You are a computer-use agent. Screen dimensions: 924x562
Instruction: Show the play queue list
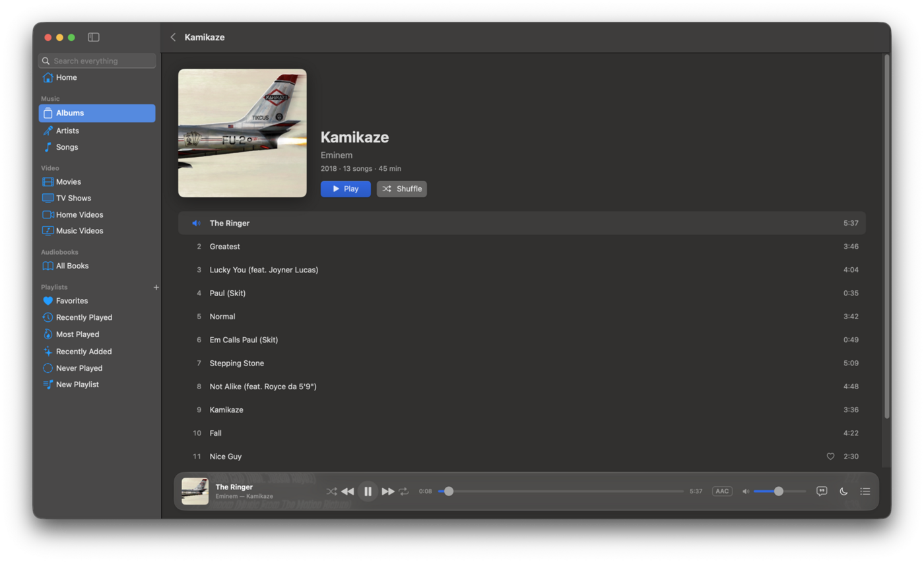point(865,491)
